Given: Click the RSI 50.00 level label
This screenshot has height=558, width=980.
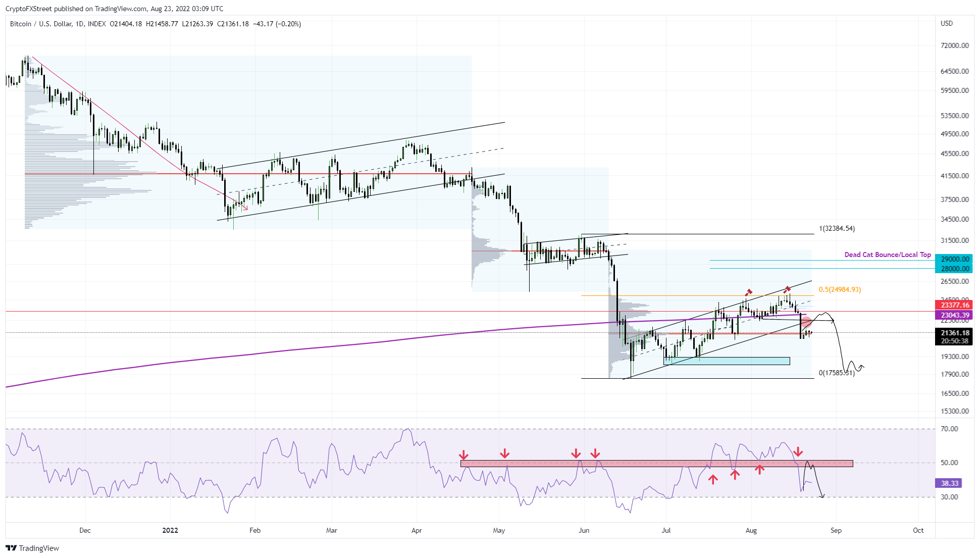Looking at the screenshot, I should pos(950,463).
